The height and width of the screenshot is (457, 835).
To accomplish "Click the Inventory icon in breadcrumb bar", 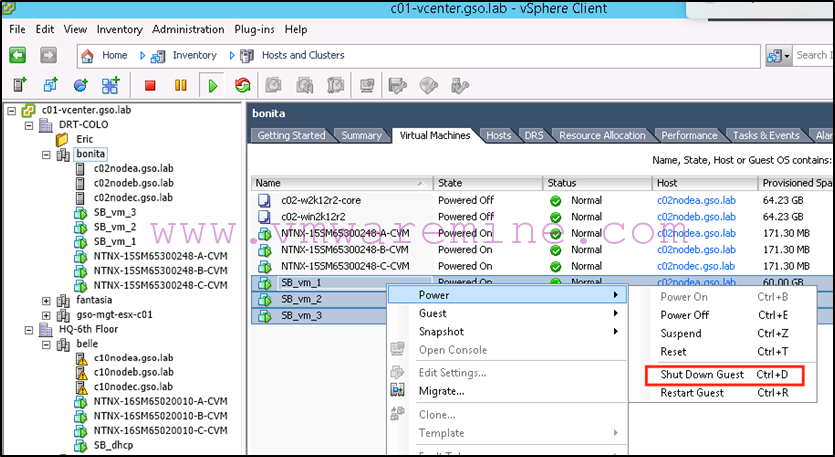I will click(158, 56).
